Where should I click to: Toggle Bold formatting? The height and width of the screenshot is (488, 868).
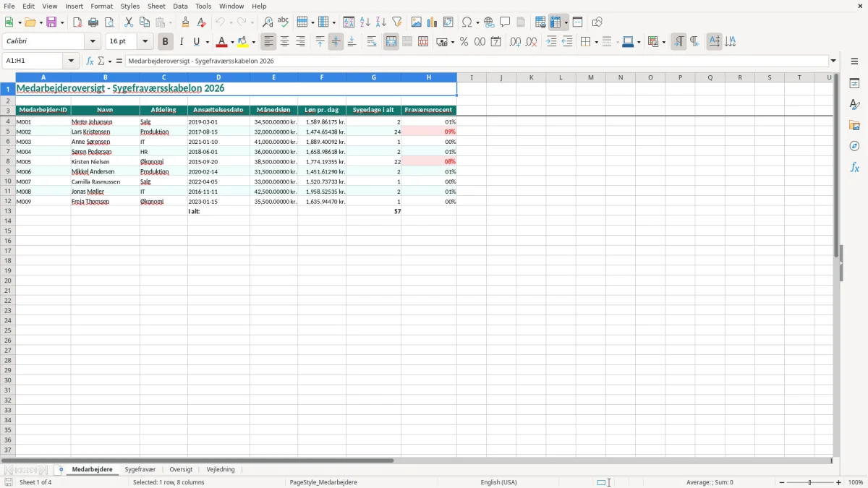coord(165,42)
